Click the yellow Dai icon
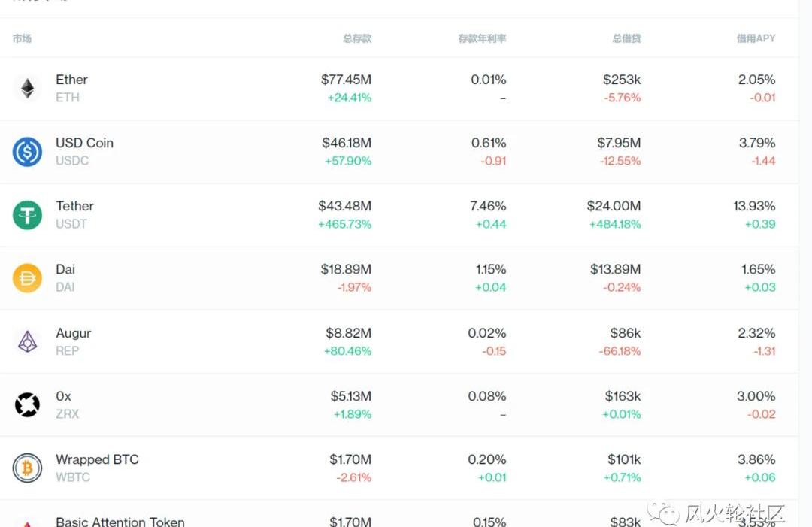The image size is (812, 527). 27,278
